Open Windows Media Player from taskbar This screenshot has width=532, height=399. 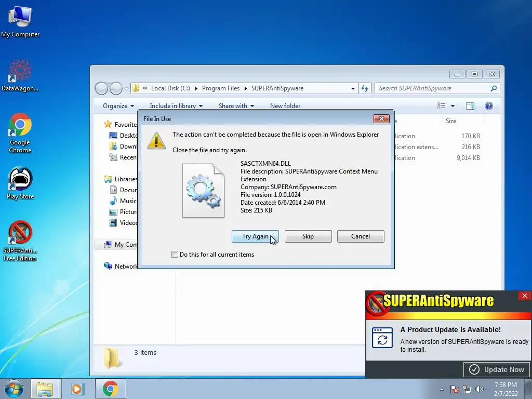77,389
